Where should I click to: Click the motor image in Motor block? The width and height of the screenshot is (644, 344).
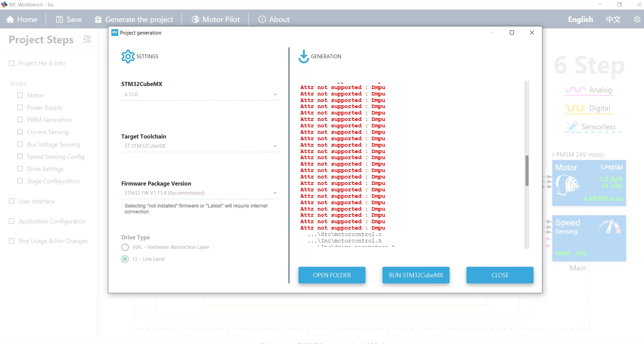pyautogui.click(x=567, y=185)
